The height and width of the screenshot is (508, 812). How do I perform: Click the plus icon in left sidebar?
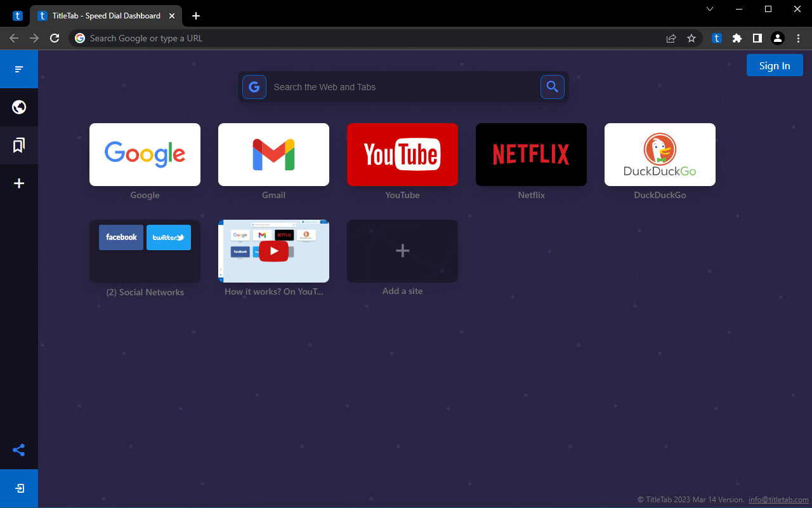tap(19, 184)
